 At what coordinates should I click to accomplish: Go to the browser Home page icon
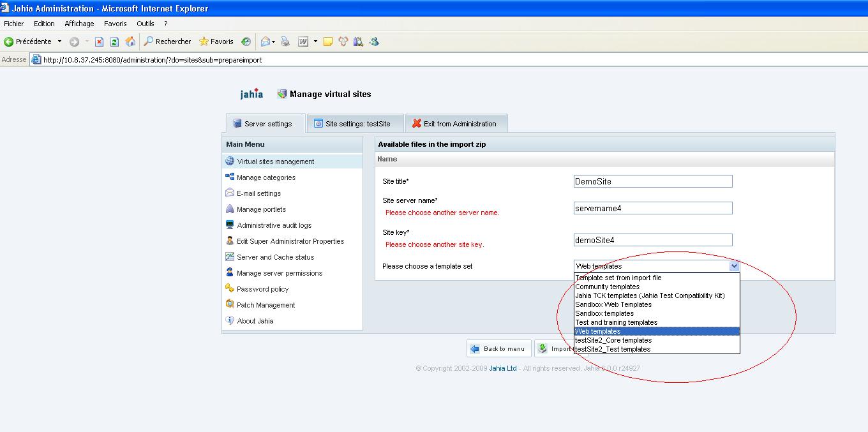click(x=130, y=41)
